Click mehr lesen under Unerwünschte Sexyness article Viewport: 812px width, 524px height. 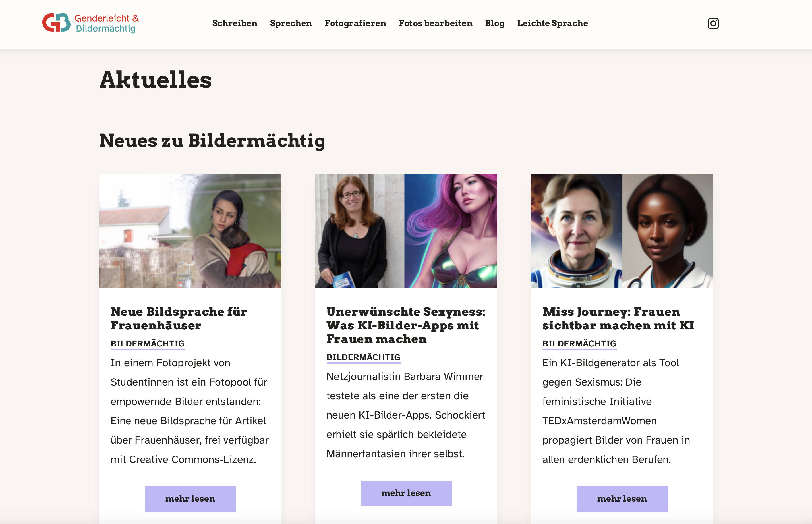pos(406,493)
